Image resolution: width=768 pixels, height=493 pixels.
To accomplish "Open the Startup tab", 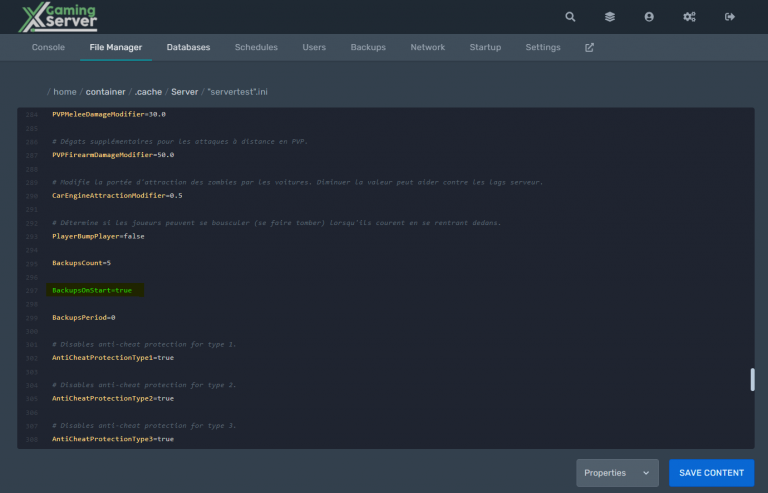I will [x=485, y=48].
